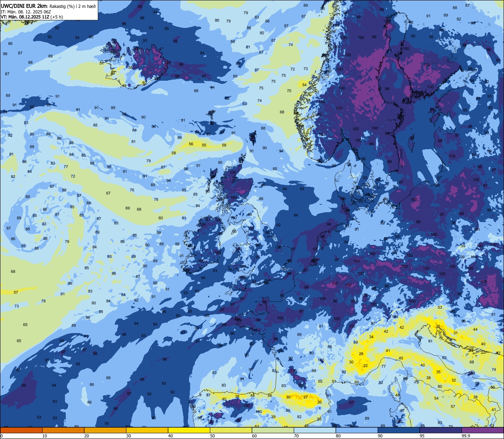Screen dimensions: 504x439
Task: Click the 95–99.9 navy legend swatch
Action: tap(441, 430)
